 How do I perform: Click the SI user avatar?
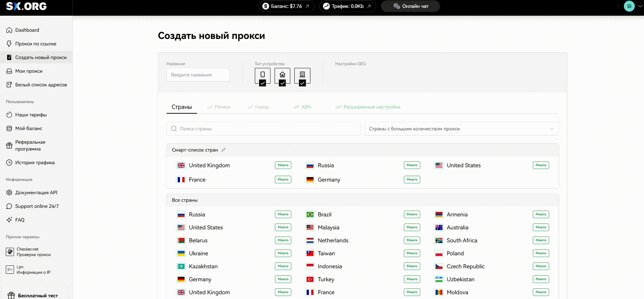629,6
